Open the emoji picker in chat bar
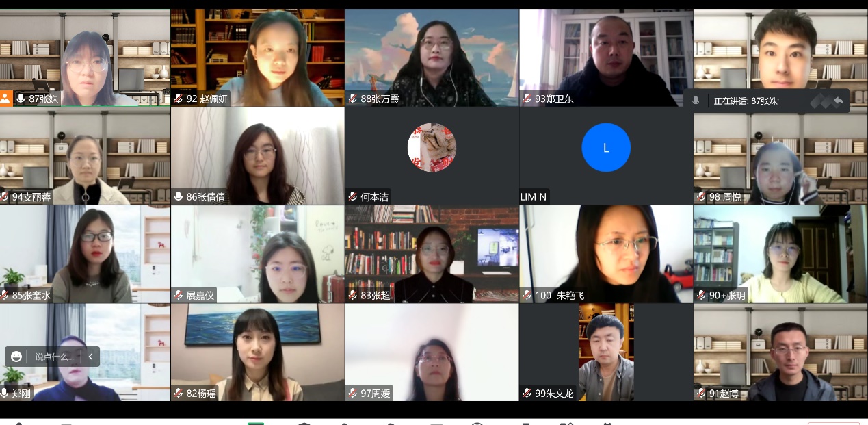Viewport: 868px width, 425px height. click(x=16, y=357)
